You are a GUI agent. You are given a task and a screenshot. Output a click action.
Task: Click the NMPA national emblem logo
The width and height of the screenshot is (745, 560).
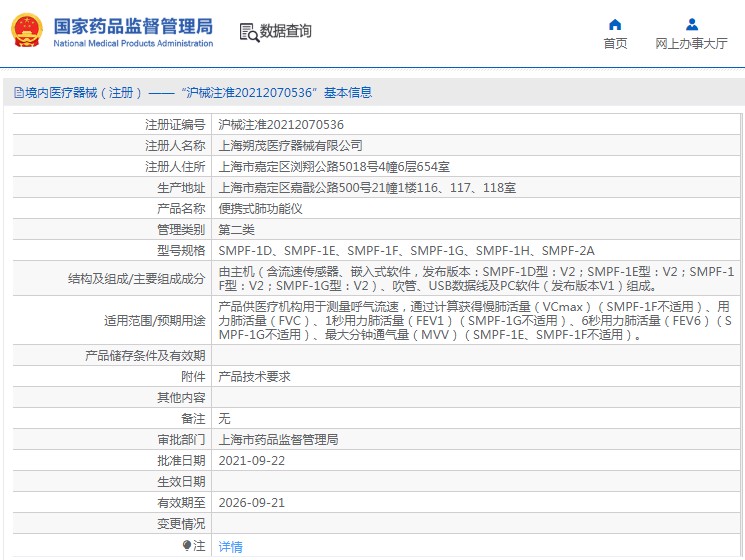tap(27, 30)
